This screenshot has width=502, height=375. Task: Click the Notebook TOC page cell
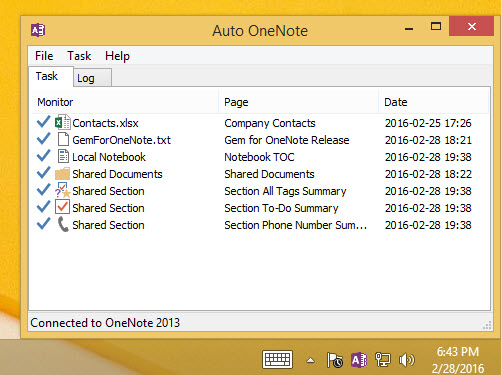tap(259, 157)
